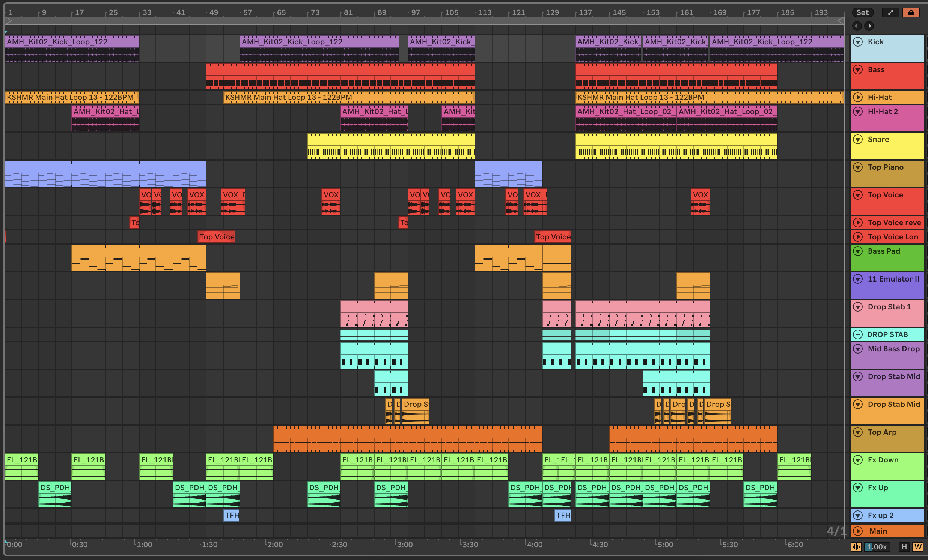
Task: Jump to next locator with right arrow
Action: pos(868,26)
